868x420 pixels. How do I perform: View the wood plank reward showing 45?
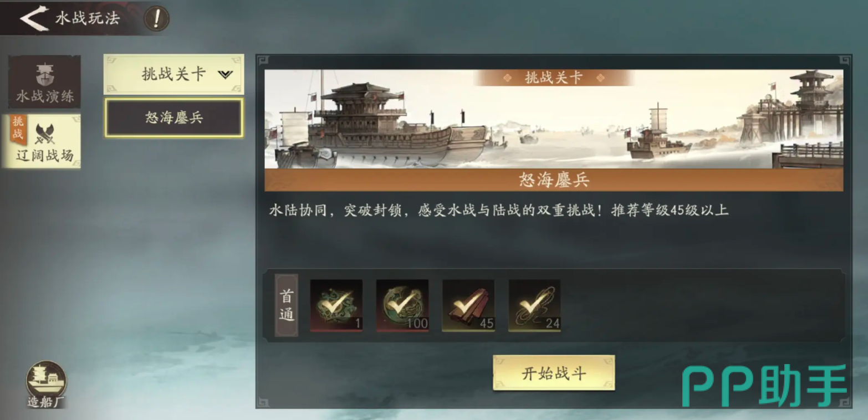pyautogui.click(x=468, y=305)
